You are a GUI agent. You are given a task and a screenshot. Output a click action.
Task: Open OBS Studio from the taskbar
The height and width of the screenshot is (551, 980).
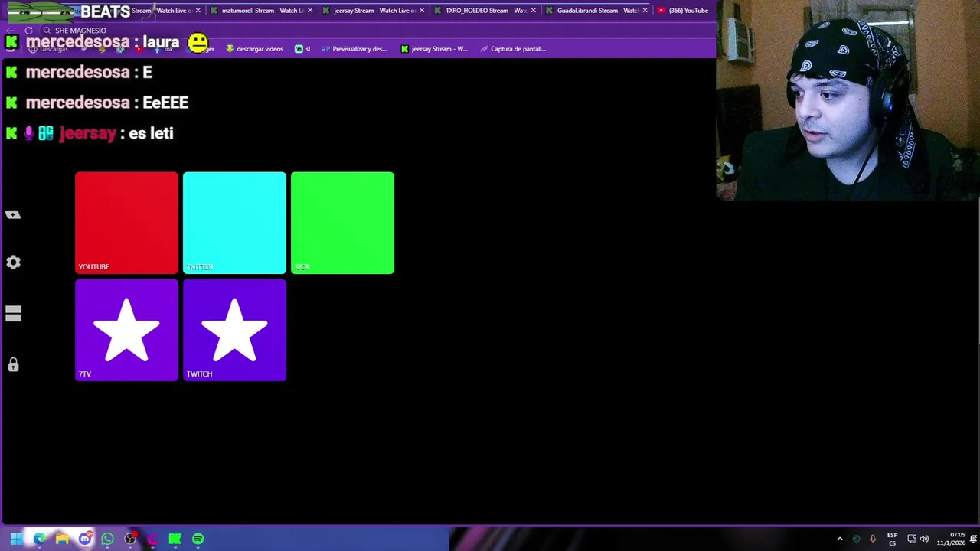(x=130, y=539)
